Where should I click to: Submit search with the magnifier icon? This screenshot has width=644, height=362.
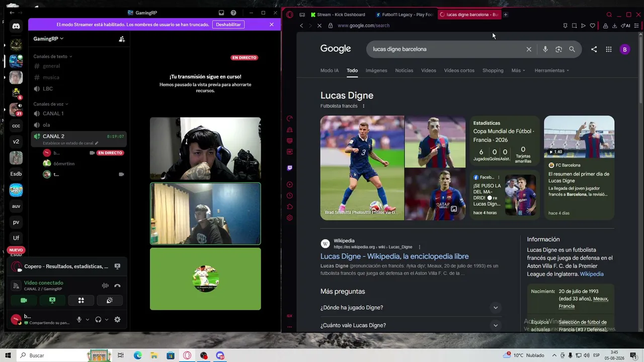572,49
